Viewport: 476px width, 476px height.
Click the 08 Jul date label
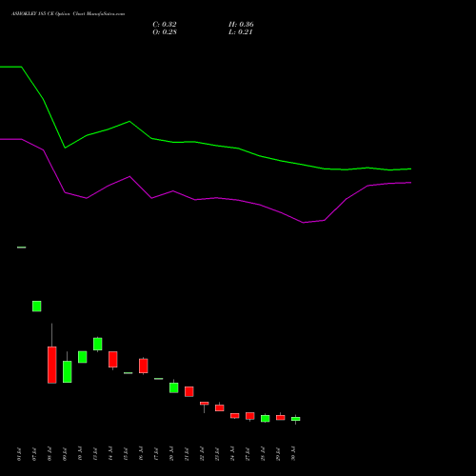[x=50, y=454]
